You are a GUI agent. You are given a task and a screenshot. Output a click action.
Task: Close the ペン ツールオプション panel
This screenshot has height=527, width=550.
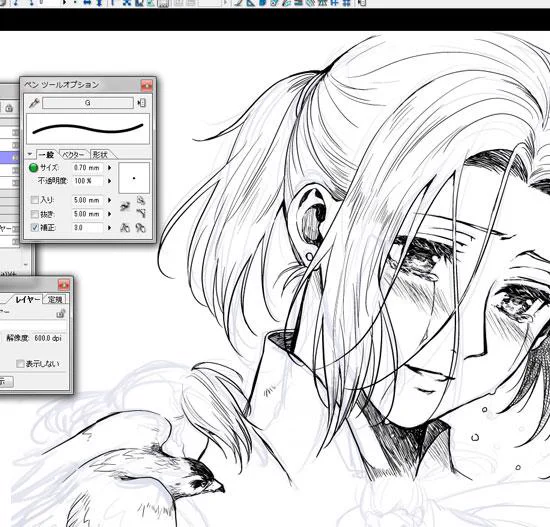click(x=147, y=85)
